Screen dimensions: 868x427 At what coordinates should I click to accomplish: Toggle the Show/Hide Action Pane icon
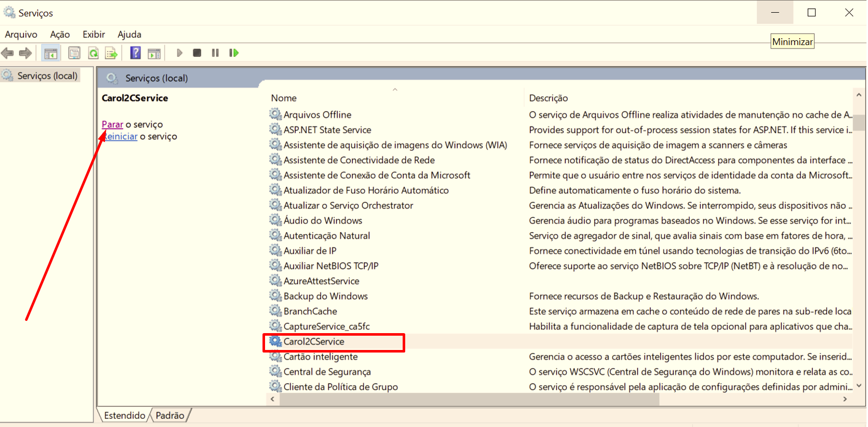pyautogui.click(x=154, y=53)
